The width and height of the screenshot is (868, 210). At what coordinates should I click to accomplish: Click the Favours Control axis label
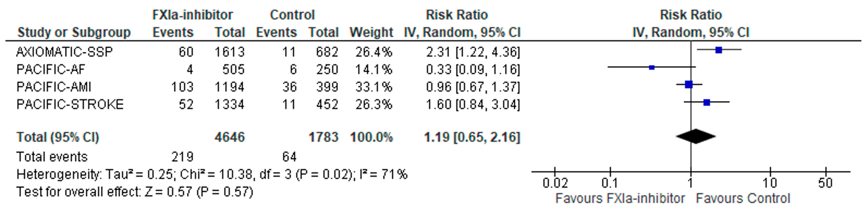[x=743, y=198]
